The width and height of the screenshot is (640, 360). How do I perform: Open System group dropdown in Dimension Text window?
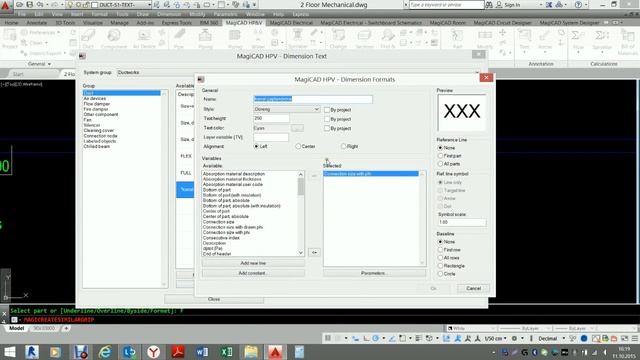[297, 72]
